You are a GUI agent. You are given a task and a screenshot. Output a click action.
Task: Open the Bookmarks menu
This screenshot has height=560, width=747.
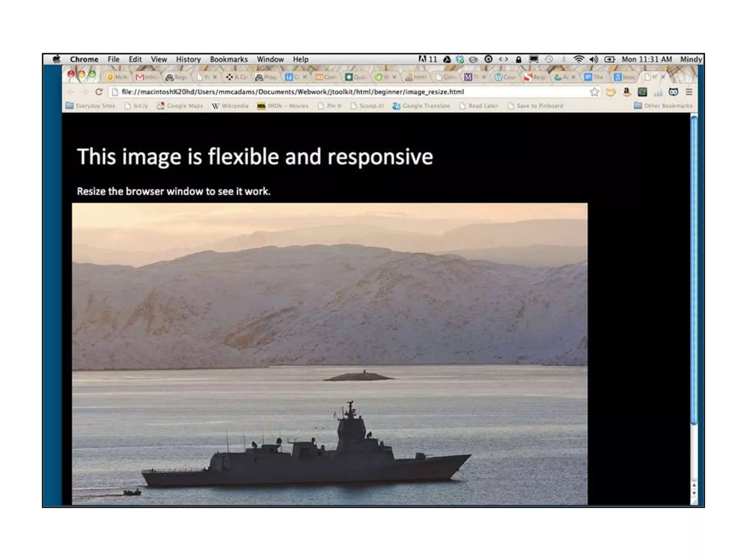coord(228,59)
